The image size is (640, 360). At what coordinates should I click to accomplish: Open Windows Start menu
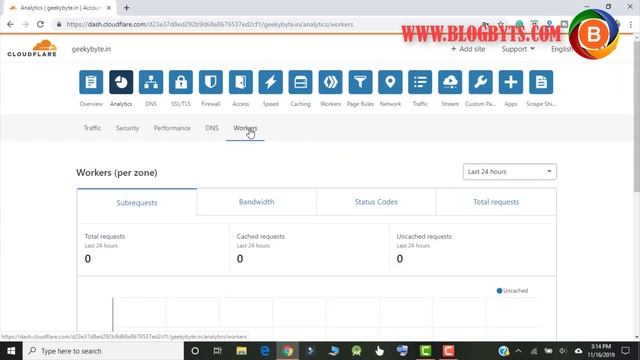[11, 351]
